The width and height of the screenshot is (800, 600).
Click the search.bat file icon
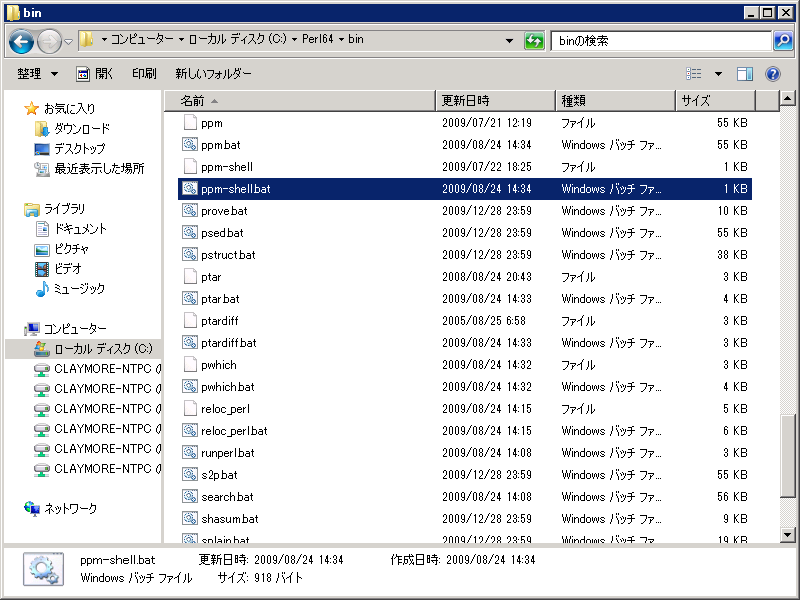pyautogui.click(x=190, y=496)
